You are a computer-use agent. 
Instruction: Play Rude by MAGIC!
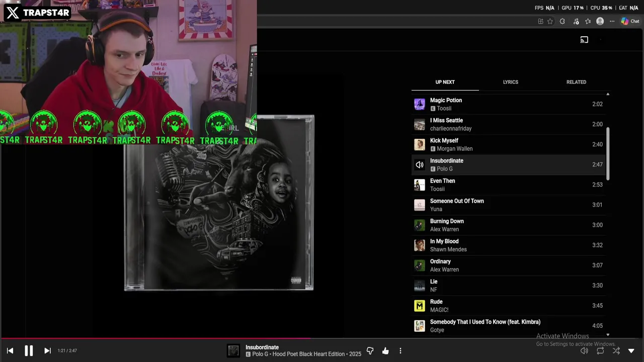[x=508, y=305]
